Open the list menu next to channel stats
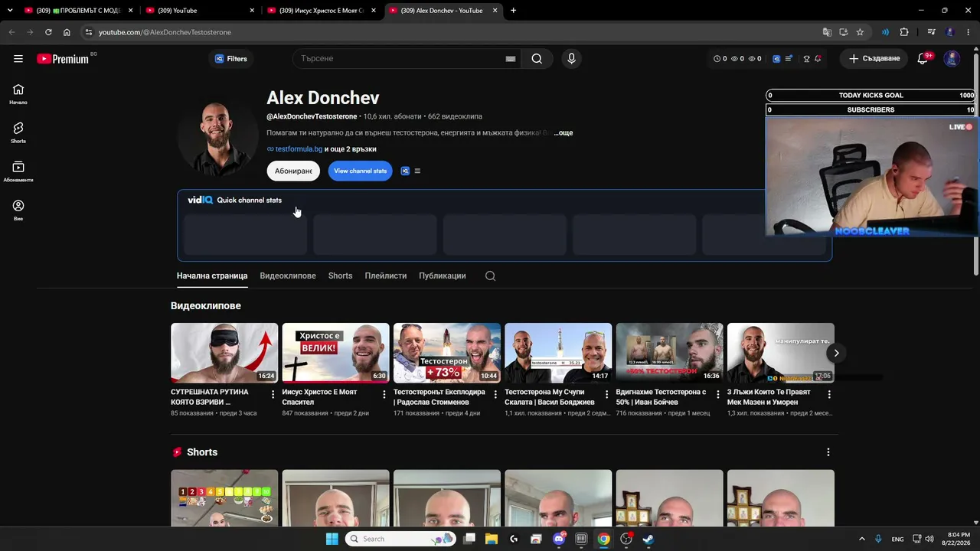 (417, 171)
